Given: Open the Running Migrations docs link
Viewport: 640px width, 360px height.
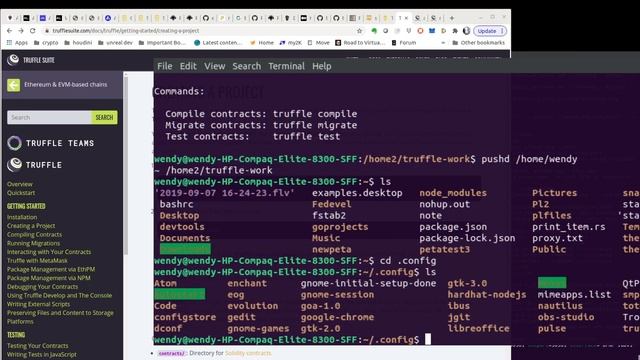Looking at the screenshot, I should 33,243.
